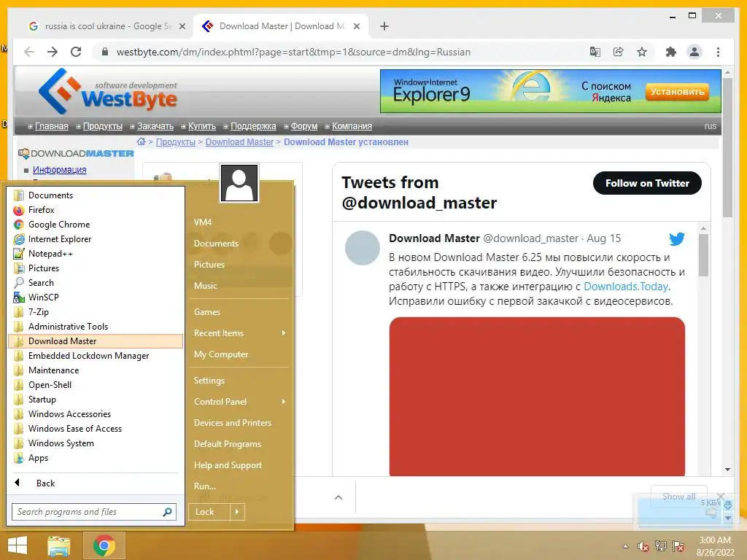Click the Lock button
This screenshot has width=747, height=560.
[x=209, y=512]
